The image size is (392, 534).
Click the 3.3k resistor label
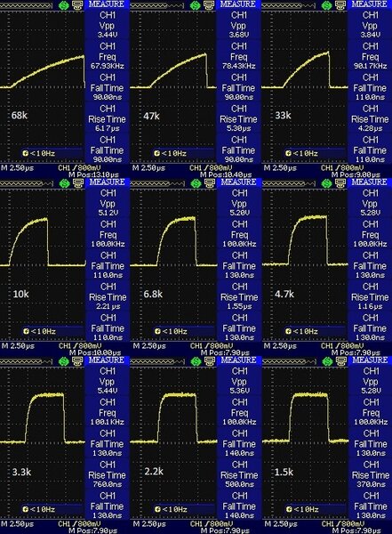pos(21,472)
